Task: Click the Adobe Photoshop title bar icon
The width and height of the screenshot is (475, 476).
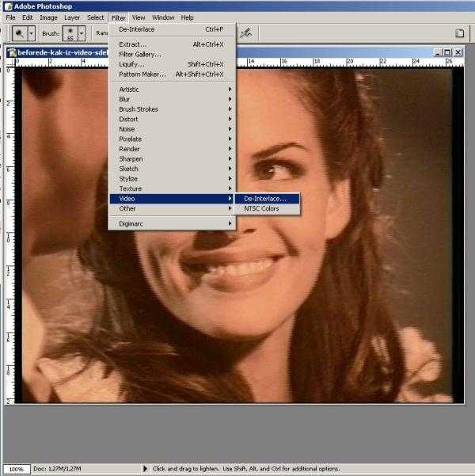Action: click(8, 6)
